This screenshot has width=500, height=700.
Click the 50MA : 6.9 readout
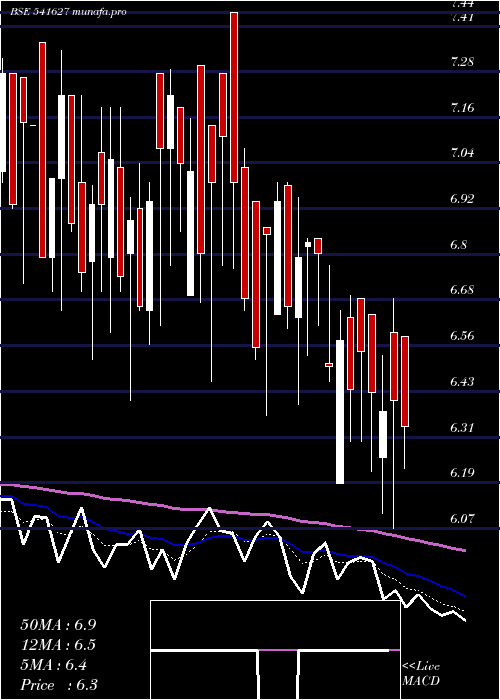click(58, 625)
